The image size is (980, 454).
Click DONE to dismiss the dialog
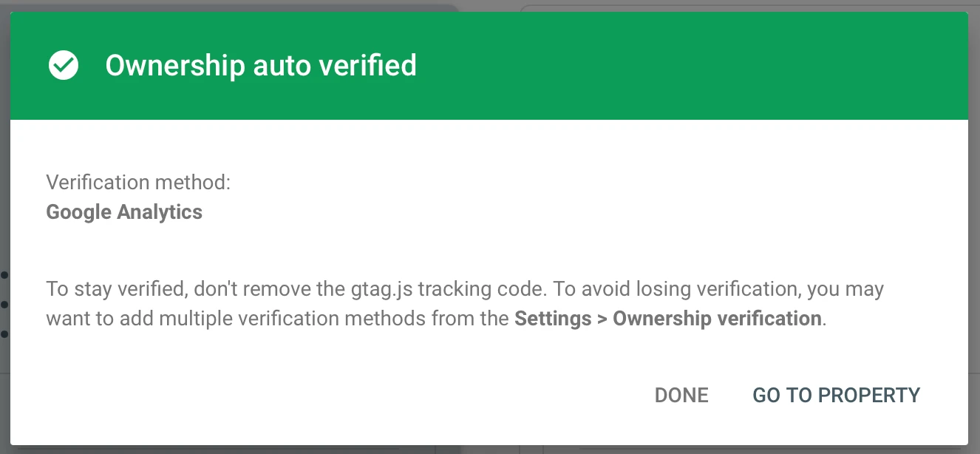pos(681,395)
